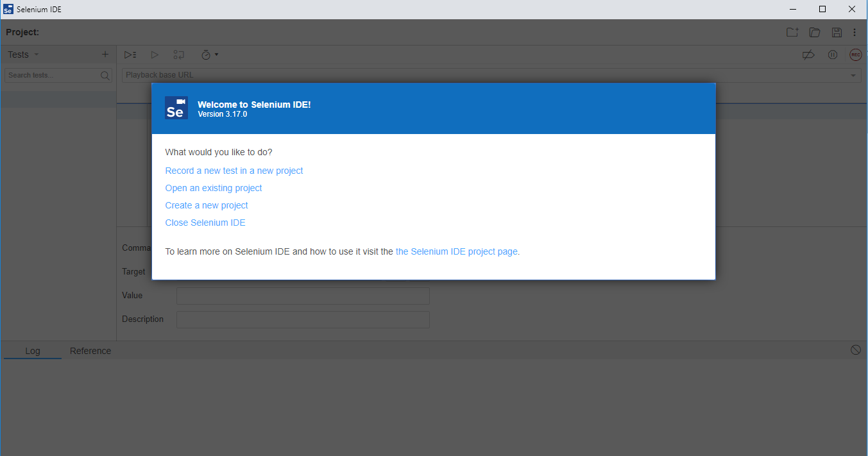This screenshot has height=456, width=868.
Task: Click the create new project icon
Action: click(792, 32)
